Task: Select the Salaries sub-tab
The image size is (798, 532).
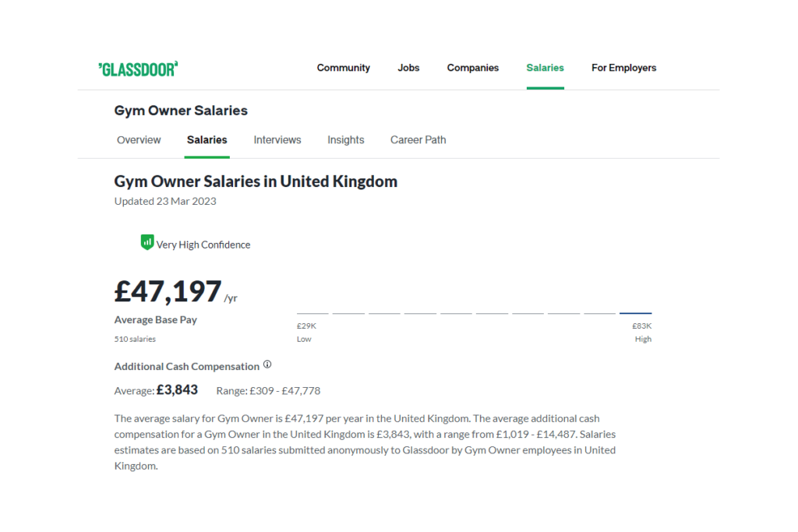Action: click(x=207, y=140)
